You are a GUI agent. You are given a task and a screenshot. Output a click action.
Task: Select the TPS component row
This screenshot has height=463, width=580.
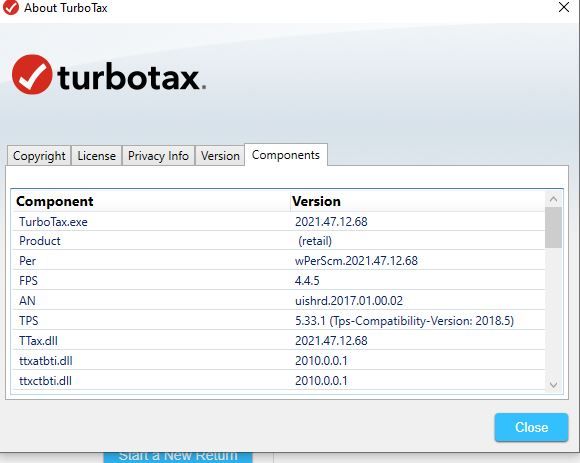tap(279, 320)
